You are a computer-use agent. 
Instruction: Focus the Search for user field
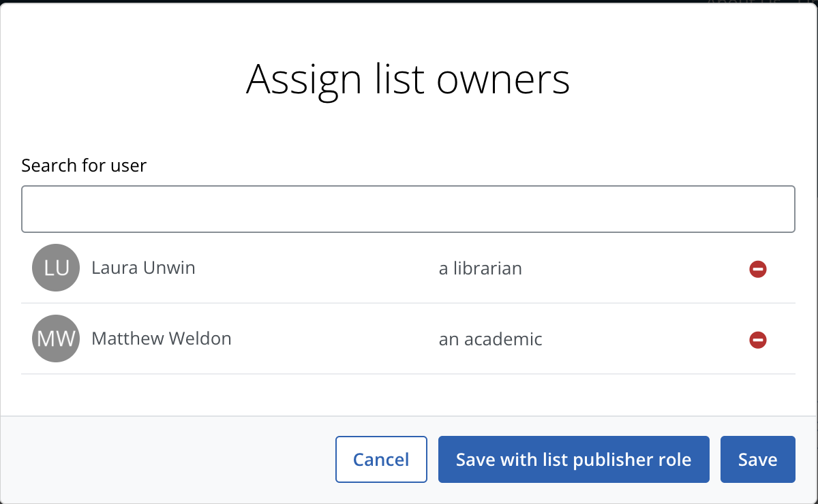tap(408, 208)
